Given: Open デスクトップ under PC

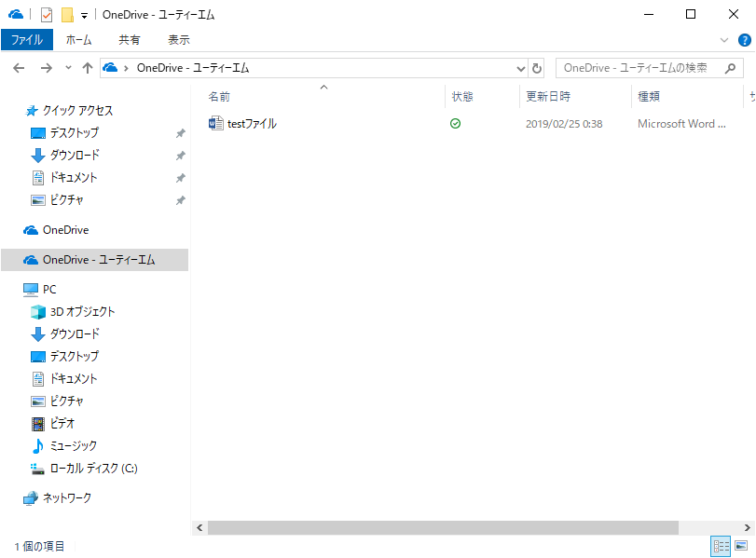Looking at the screenshot, I should (x=75, y=357).
